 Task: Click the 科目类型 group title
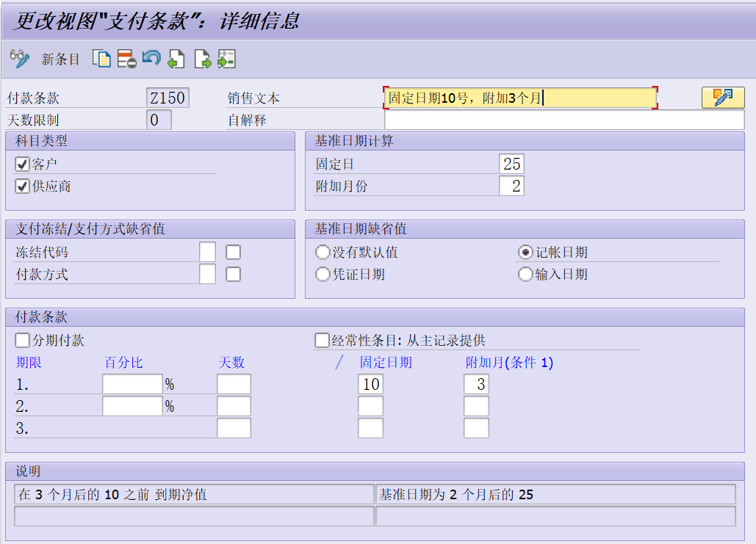(41, 141)
